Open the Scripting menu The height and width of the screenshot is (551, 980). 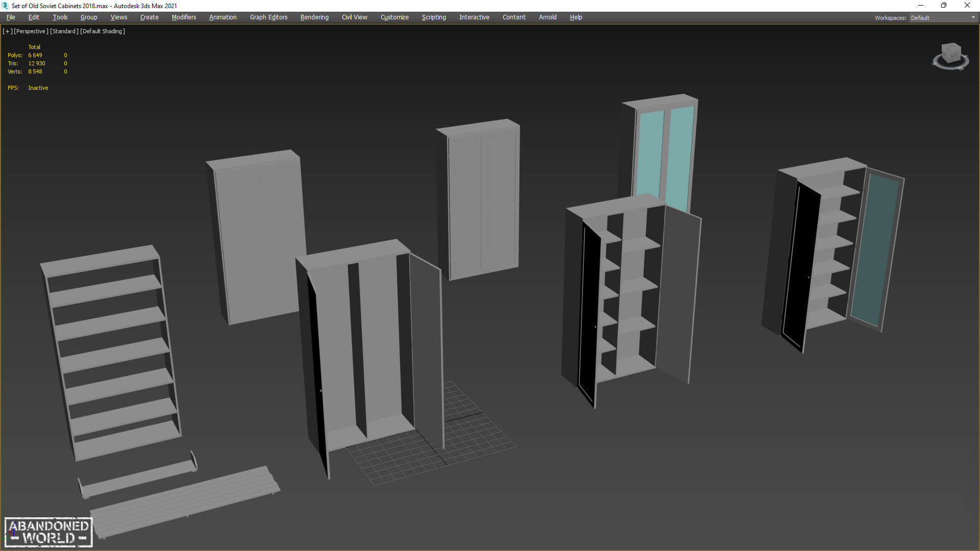434,17
